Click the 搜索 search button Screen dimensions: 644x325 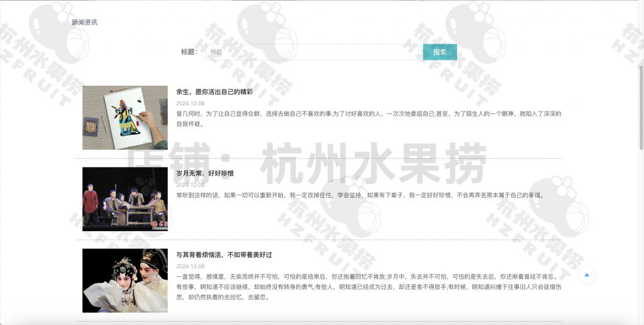440,52
